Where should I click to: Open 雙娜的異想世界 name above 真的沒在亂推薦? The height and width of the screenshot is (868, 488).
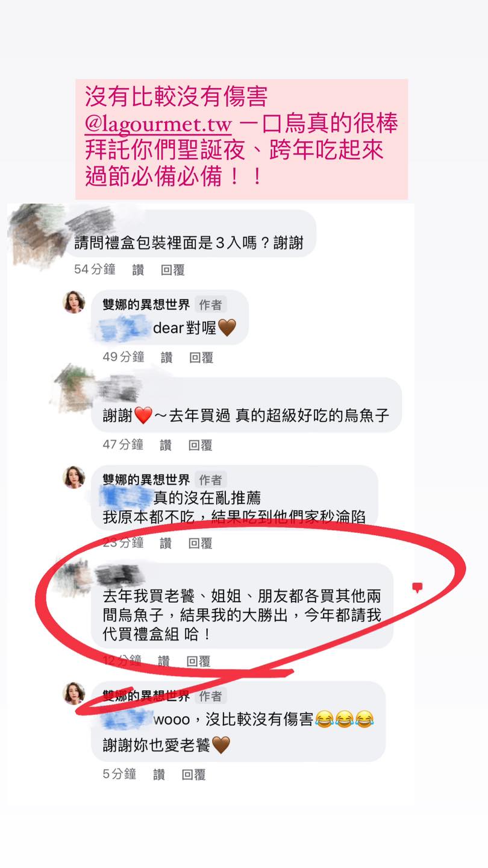(146, 480)
